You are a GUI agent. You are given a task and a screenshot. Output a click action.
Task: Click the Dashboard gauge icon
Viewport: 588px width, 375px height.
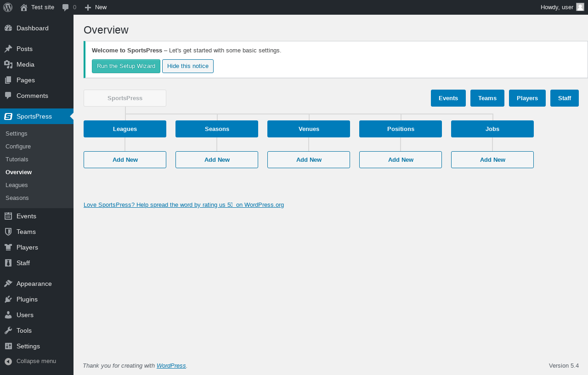(8, 28)
